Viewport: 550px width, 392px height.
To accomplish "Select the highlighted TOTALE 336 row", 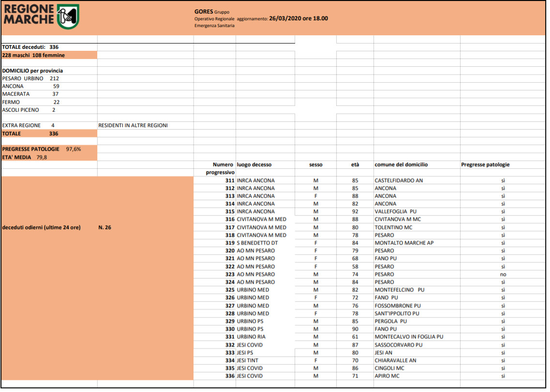I will [x=49, y=133].
